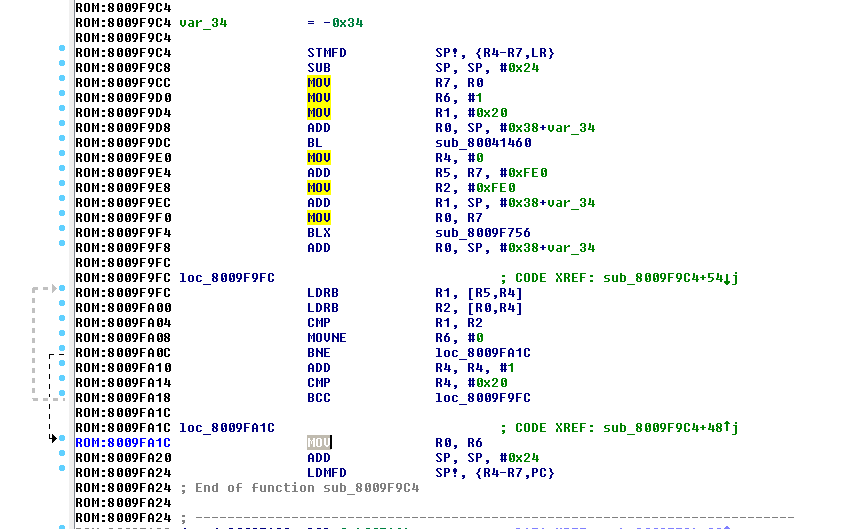
Task: Select highlighted MOV at 8009F9D4
Action: pos(319,113)
